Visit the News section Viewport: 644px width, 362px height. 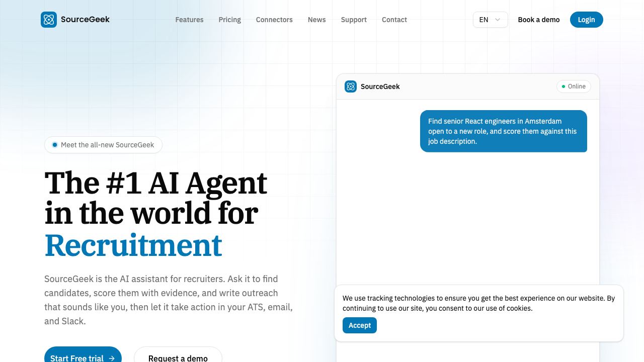[317, 20]
